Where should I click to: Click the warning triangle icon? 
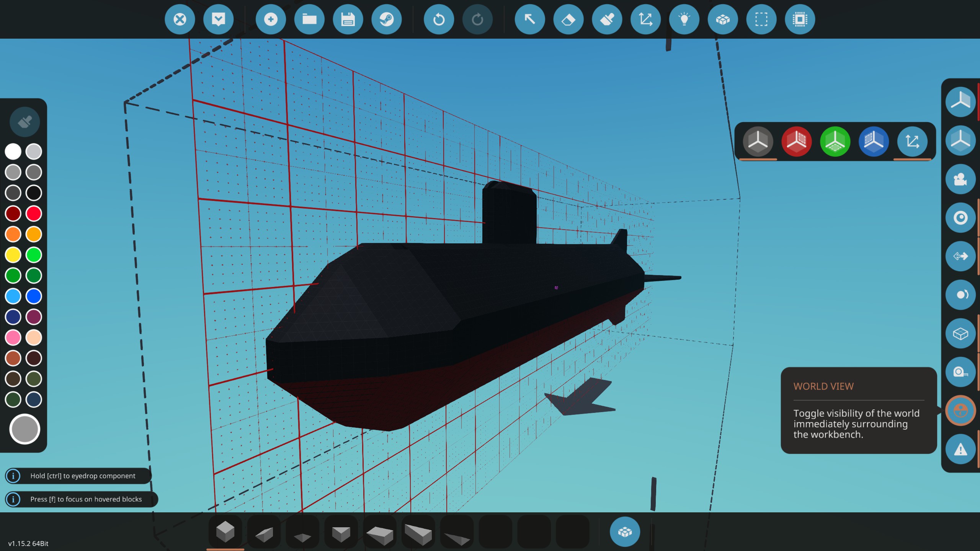click(960, 449)
